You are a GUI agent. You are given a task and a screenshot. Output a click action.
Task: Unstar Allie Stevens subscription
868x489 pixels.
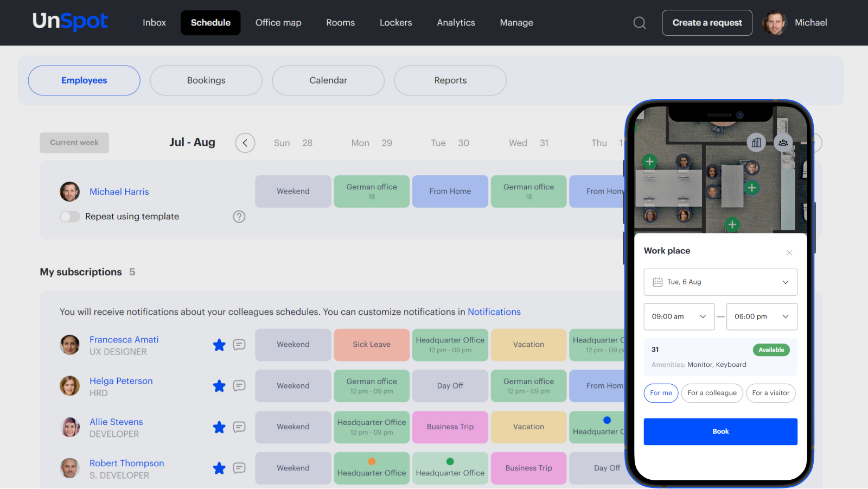(x=219, y=427)
